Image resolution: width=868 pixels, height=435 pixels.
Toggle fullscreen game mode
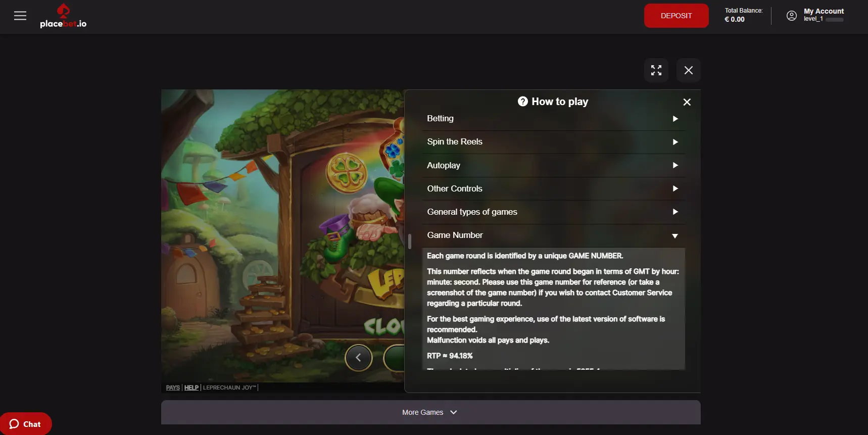coord(656,70)
